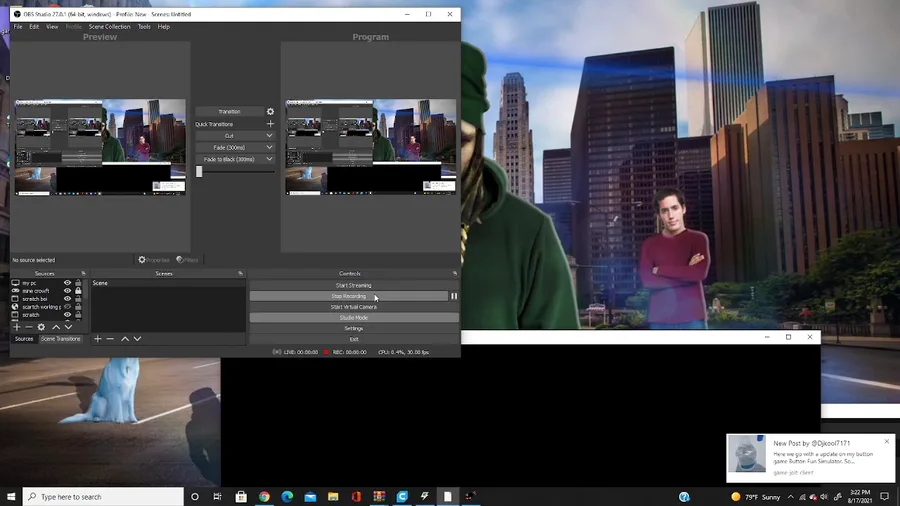This screenshot has height=506, width=900.
Task: Open Google Chrome from taskbar
Action: (264, 497)
